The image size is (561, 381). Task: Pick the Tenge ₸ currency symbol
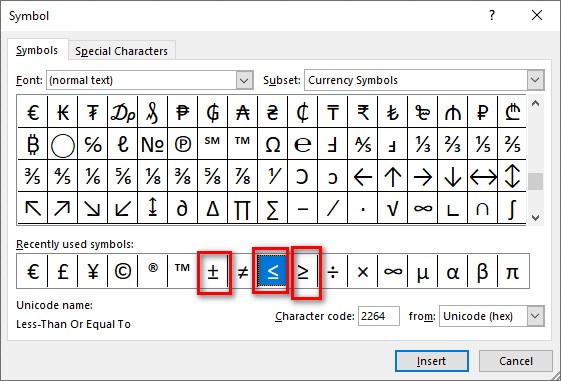tap(333, 112)
